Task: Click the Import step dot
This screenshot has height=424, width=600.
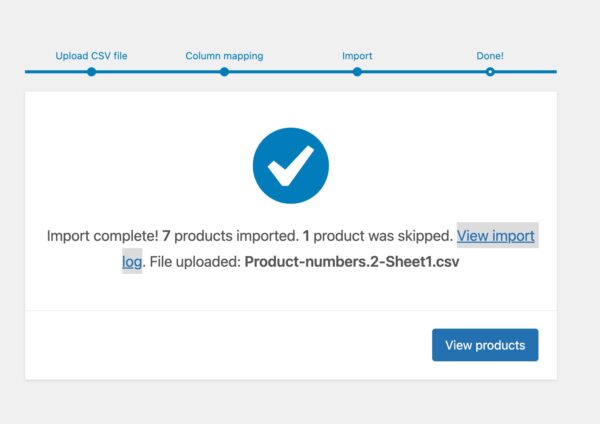Action: [357, 72]
